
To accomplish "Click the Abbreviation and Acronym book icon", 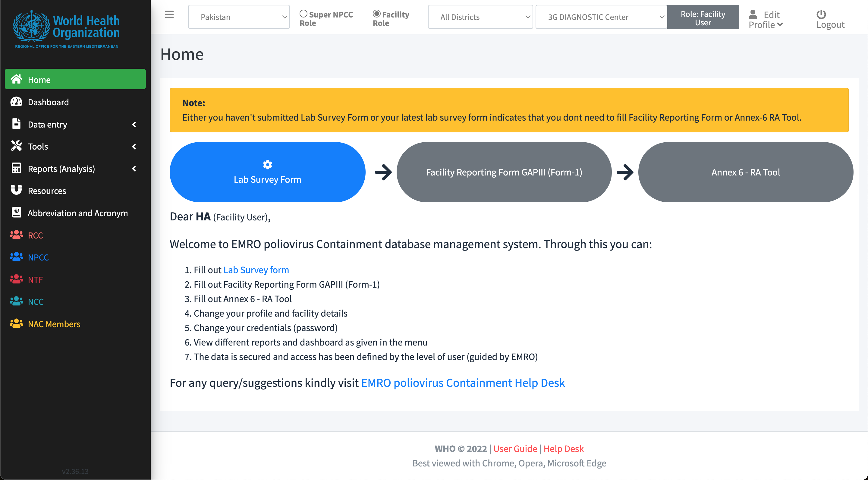I will coord(16,212).
